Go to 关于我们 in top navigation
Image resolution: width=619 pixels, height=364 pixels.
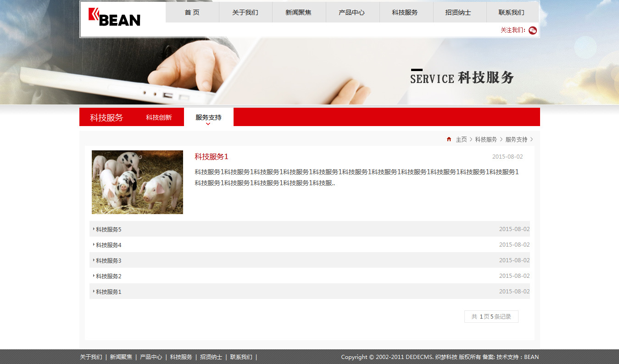point(245,12)
